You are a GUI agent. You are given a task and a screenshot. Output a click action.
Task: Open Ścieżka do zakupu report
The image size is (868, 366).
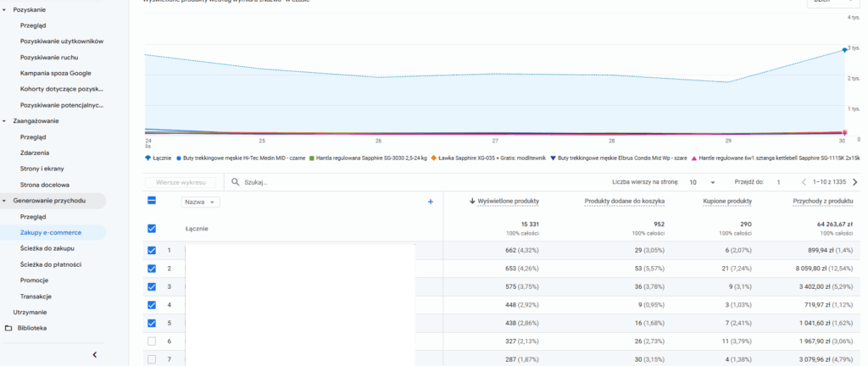pos(46,247)
